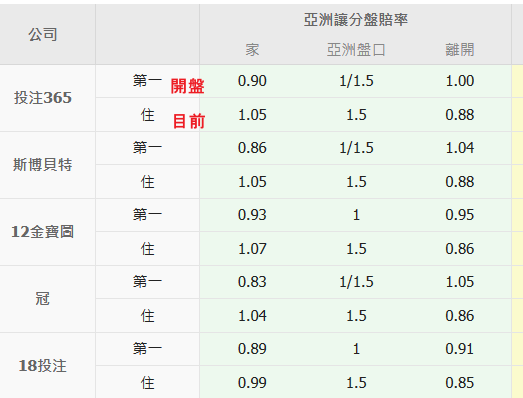
Task: Select 0.91 away odds in 18投注 第一 row
Action: [460, 349]
